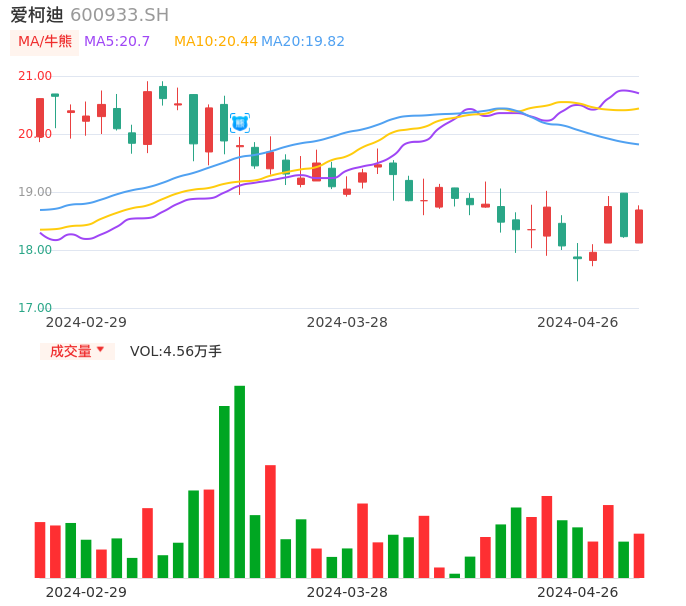Click the blue shield marker icon on the chart
The width and height of the screenshot is (686, 606).
point(240,123)
